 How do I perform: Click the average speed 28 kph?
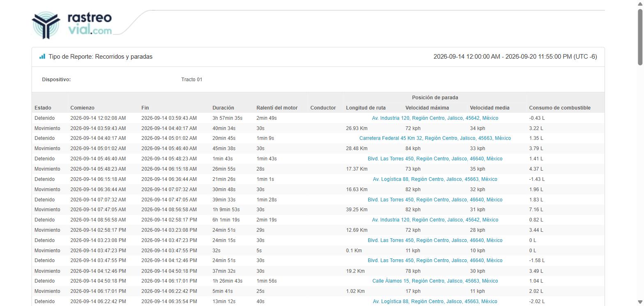477,230
